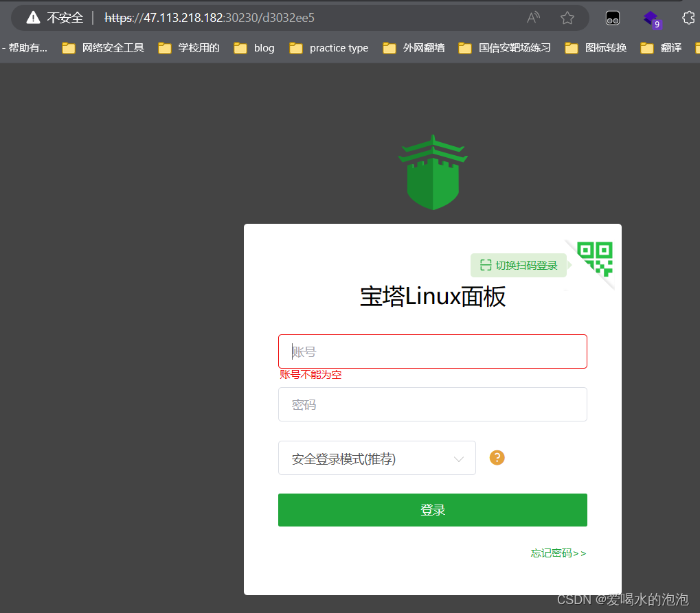Click the QR code login corner icon
This screenshot has height=613, width=700.
tap(595, 259)
